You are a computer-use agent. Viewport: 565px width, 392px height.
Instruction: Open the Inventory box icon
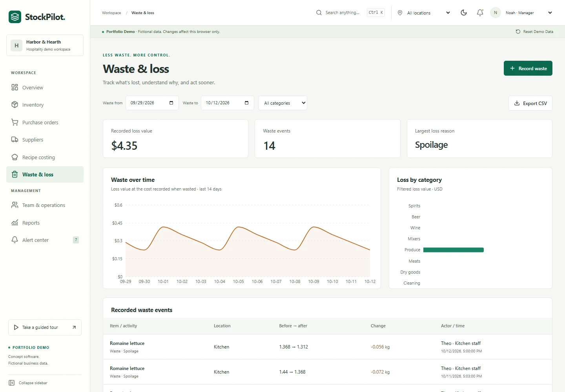pyautogui.click(x=15, y=105)
